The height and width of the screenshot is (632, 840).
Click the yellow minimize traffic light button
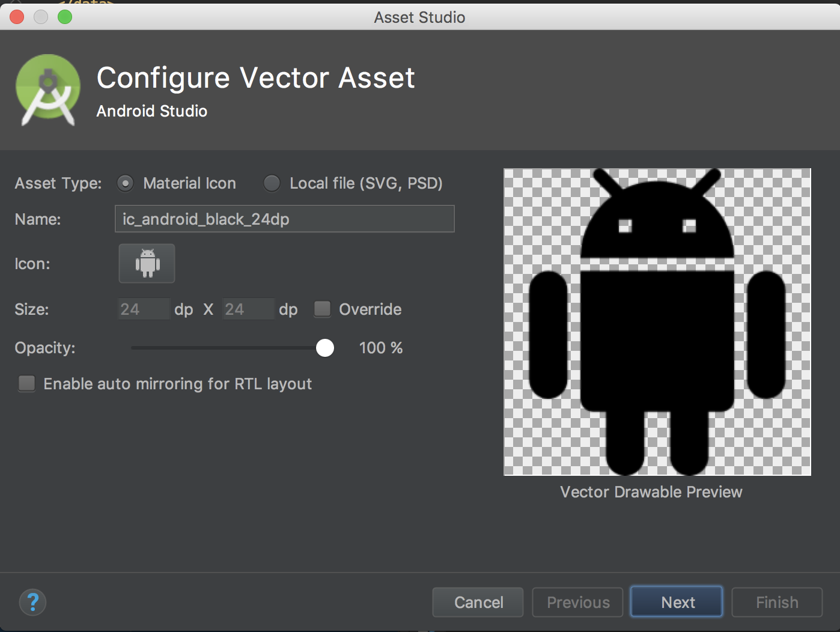[40, 17]
